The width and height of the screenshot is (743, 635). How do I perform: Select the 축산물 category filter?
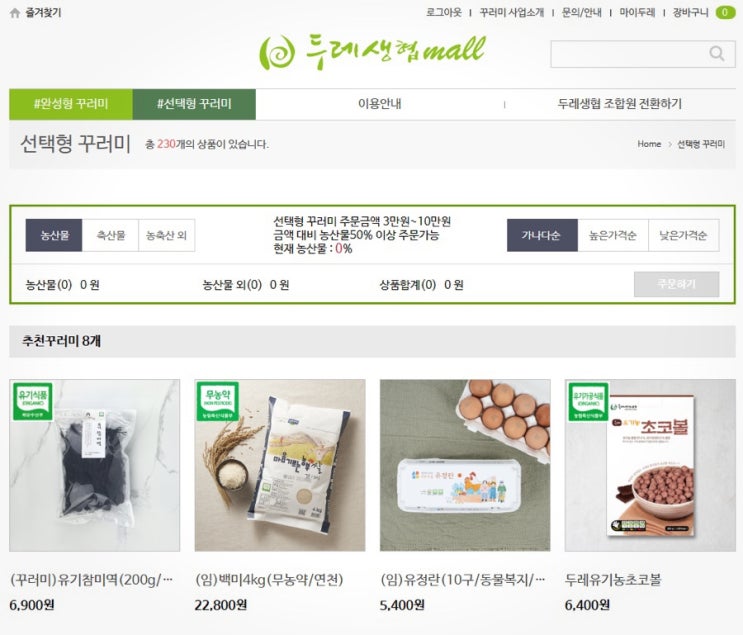(110, 235)
